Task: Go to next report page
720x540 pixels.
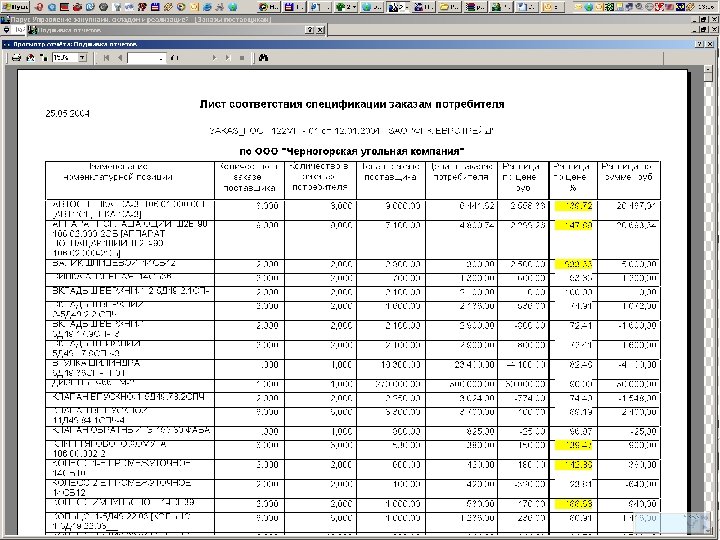Action: tap(214, 58)
